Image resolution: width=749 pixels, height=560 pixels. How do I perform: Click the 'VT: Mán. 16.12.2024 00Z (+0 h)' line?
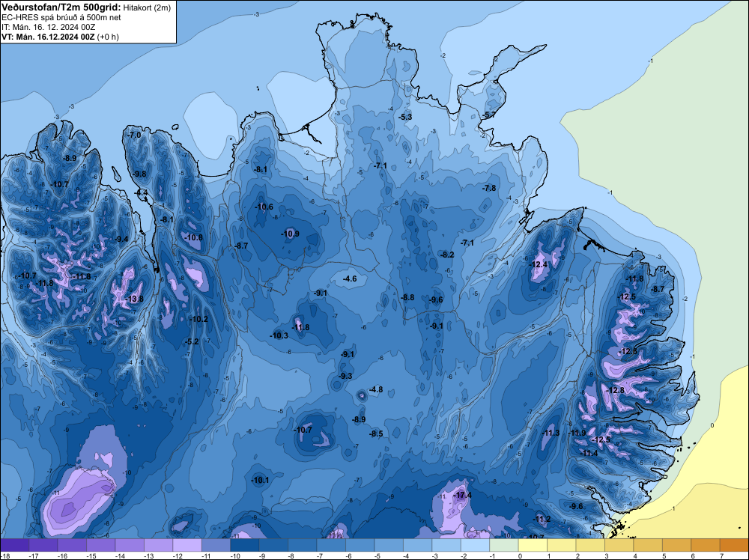pos(60,37)
